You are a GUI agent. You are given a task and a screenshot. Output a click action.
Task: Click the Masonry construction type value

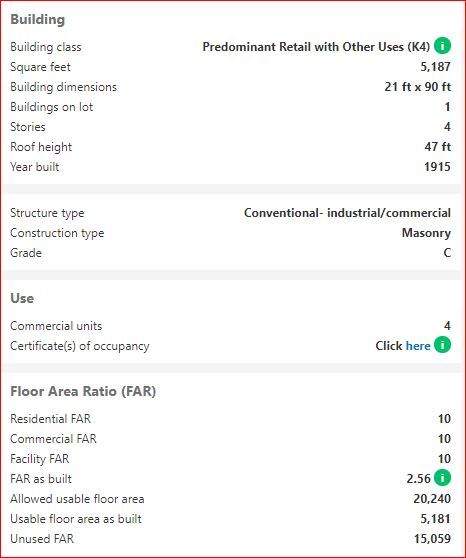click(x=426, y=233)
